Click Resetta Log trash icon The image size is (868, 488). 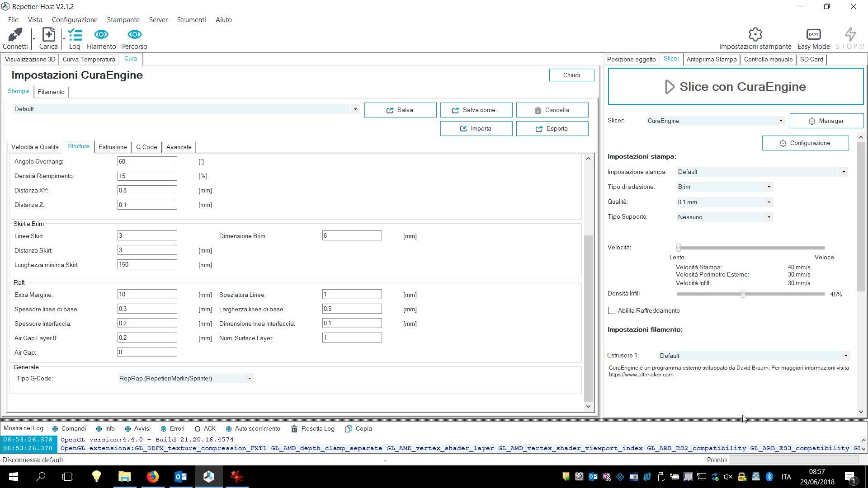point(294,429)
